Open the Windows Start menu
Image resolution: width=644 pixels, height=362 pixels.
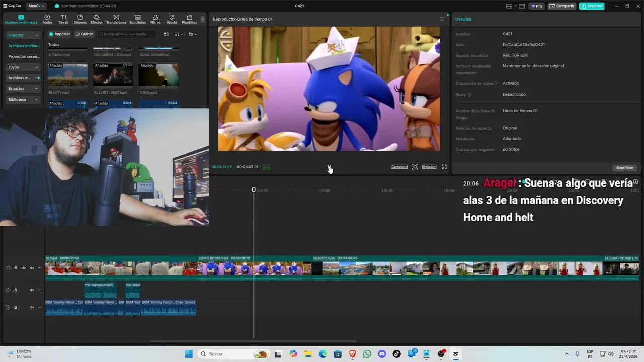click(189, 354)
